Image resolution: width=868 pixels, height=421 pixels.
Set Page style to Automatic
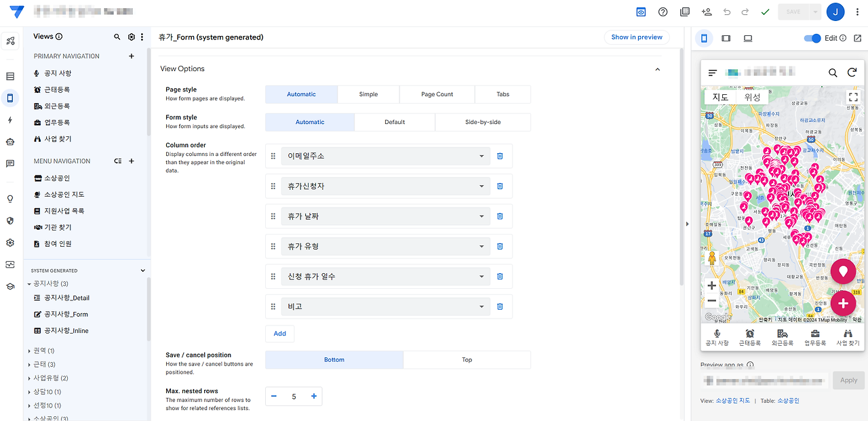coord(301,94)
